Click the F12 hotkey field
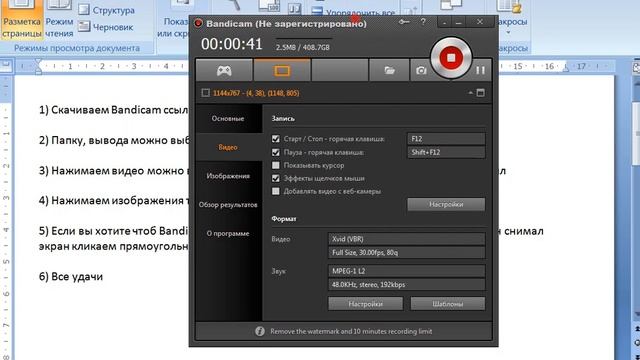The height and width of the screenshot is (360, 640). tap(446, 139)
